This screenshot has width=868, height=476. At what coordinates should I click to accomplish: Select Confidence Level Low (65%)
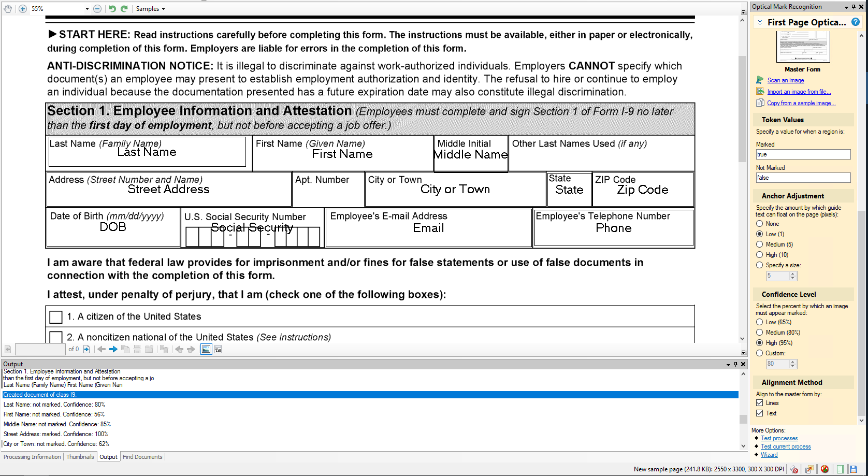pos(760,322)
